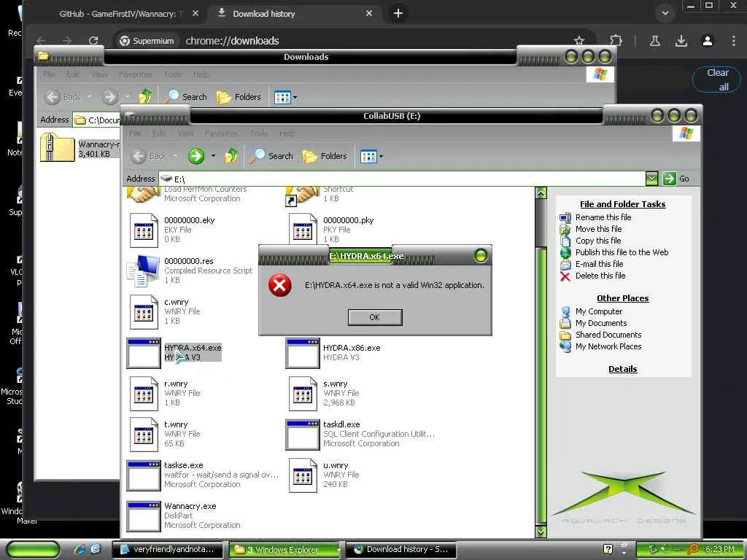Click Folders in CollabUSB window toolbar
The width and height of the screenshot is (747, 560).
click(x=325, y=156)
